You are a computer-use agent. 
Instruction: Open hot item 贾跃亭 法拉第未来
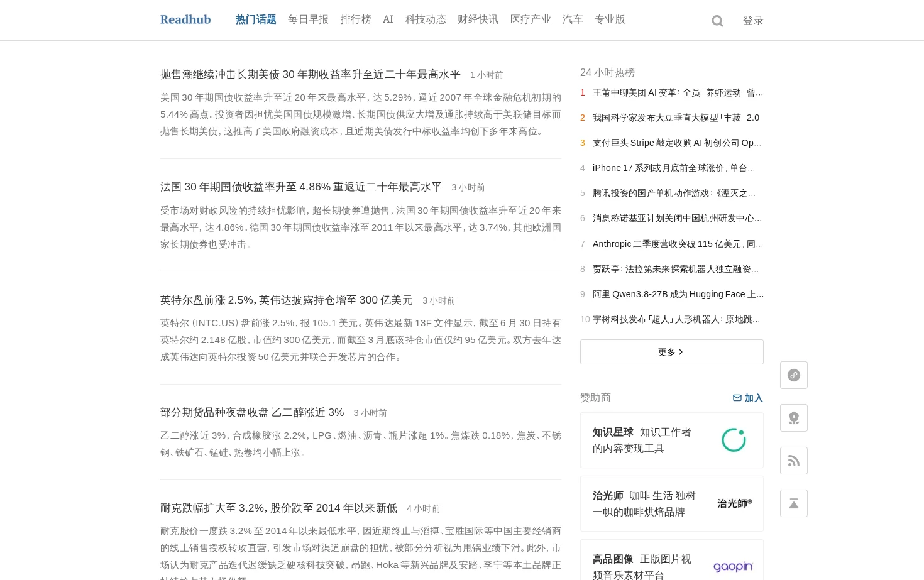coord(676,269)
